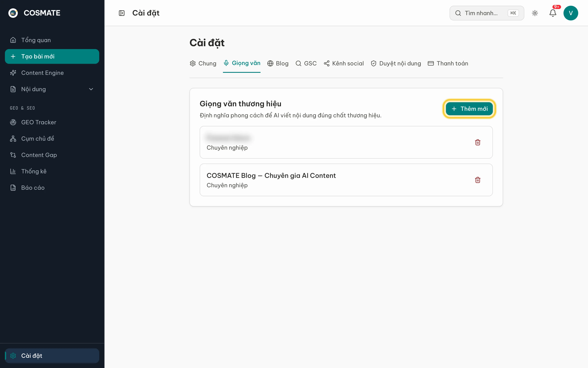Open Báo cáo reports
The image size is (588, 368).
pos(52,188)
